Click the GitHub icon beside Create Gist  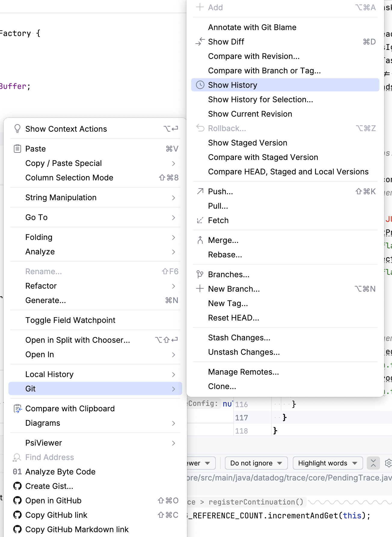(x=17, y=486)
